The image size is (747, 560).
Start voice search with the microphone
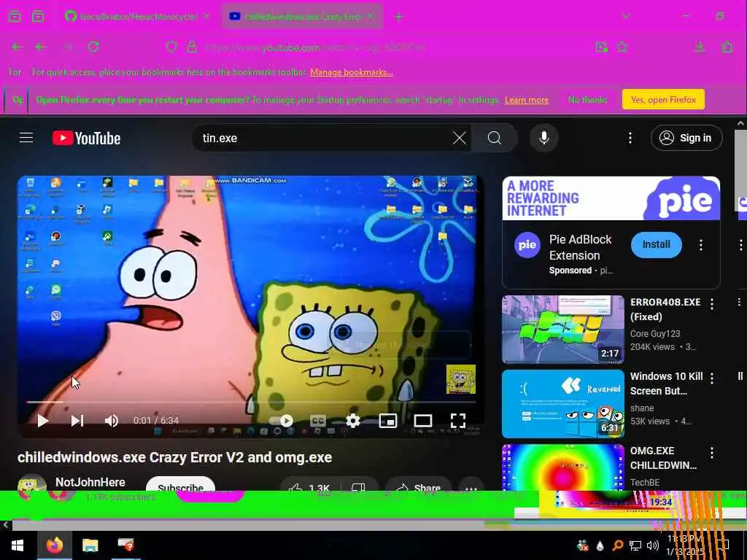click(543, 138)
